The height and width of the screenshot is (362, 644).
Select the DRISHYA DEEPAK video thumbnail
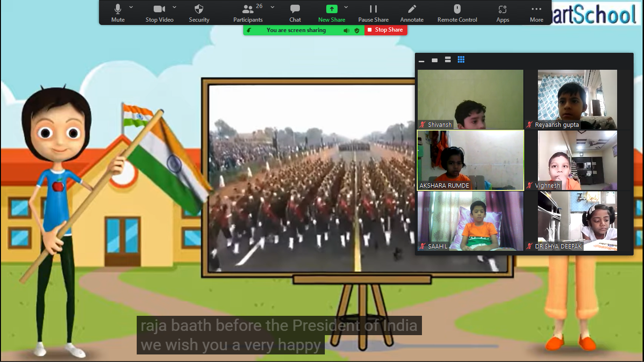tap(578, 221)
